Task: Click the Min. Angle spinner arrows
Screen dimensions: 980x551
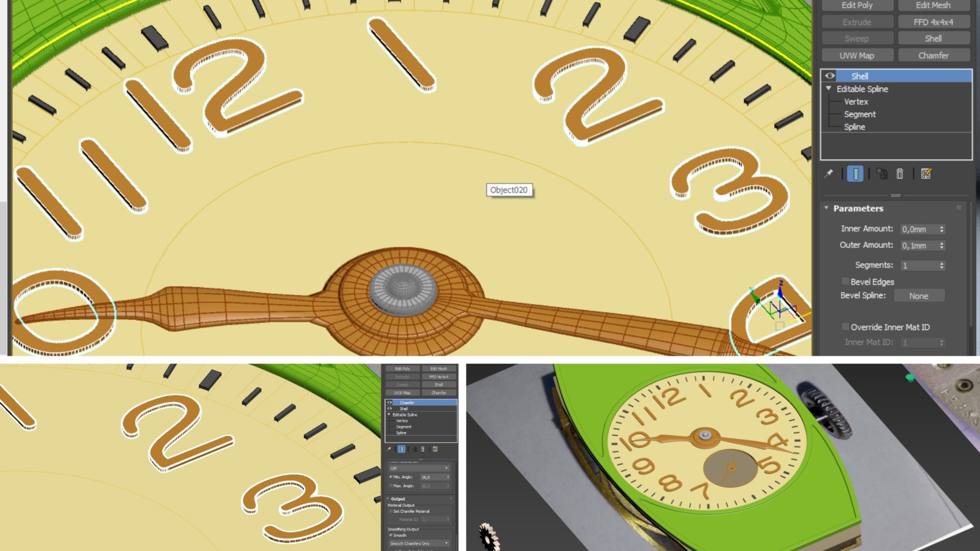Action: click(448, 477)
